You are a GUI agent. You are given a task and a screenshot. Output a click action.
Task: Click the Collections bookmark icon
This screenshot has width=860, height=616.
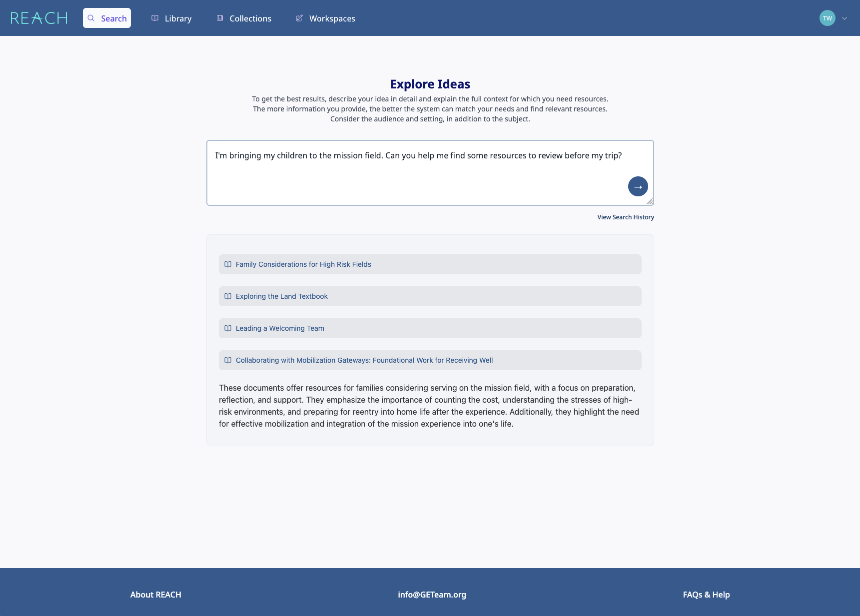coord(220,18)
